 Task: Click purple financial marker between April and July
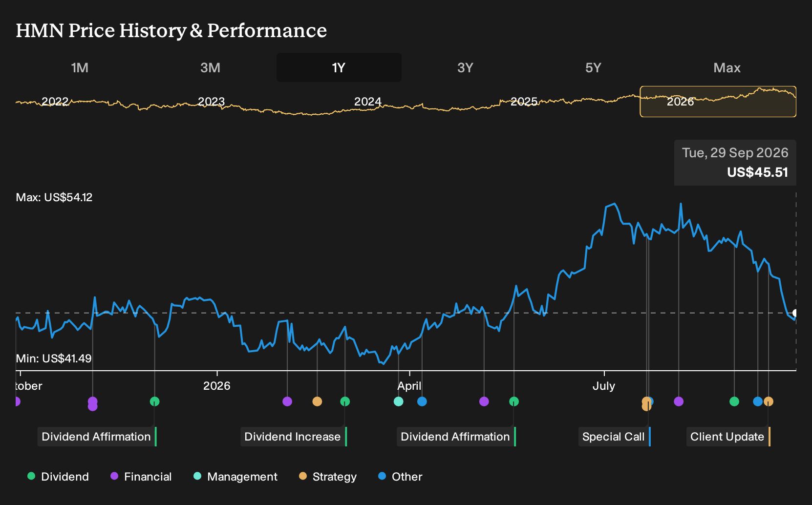pyautogui.click(x=484, y=401)
